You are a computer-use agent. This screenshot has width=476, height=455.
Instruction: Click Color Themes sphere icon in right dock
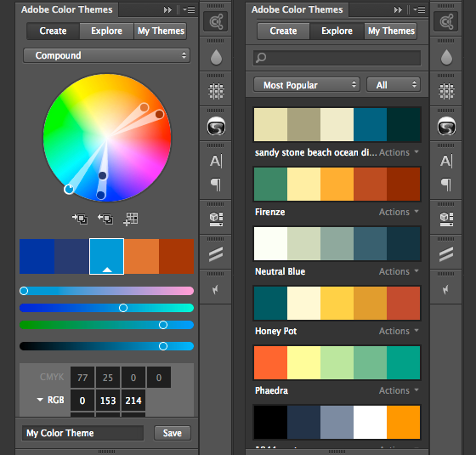[446, 127]
